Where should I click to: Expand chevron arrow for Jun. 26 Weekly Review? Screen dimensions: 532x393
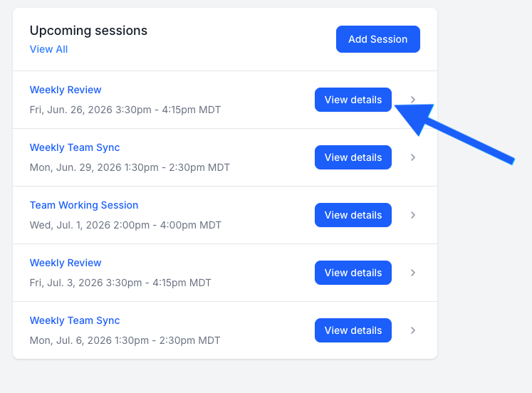pos(413,100)
